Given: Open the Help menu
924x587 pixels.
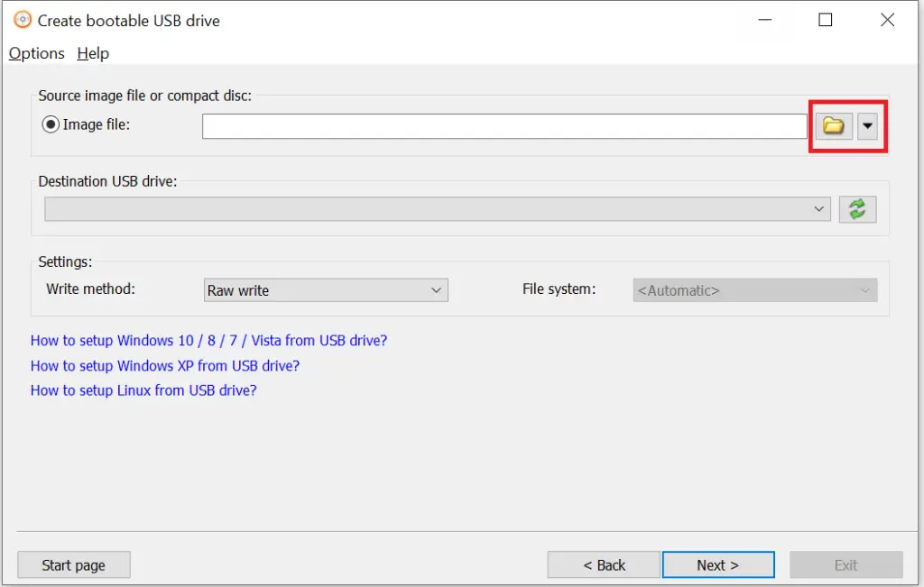Looking at the screenshot, I should point(92,53).
